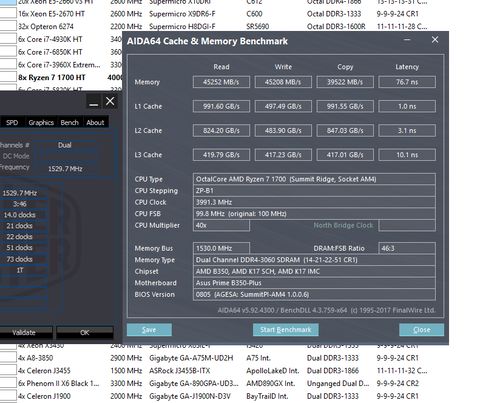Close the AIDA64 Cache & Memory Benchmark window
The height and width of the screenshot is (403, 480).
click(435, 40)
